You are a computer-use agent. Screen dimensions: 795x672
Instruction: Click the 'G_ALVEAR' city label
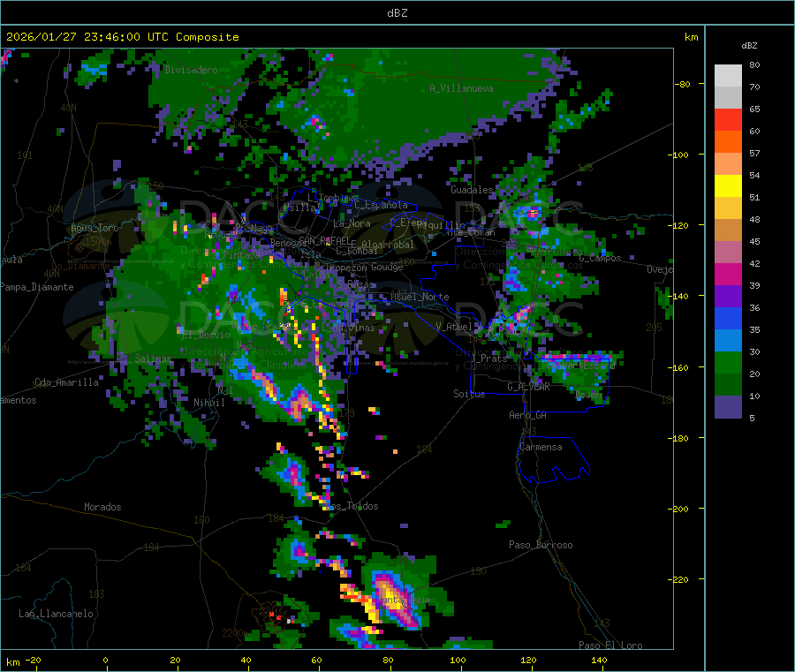528,387
